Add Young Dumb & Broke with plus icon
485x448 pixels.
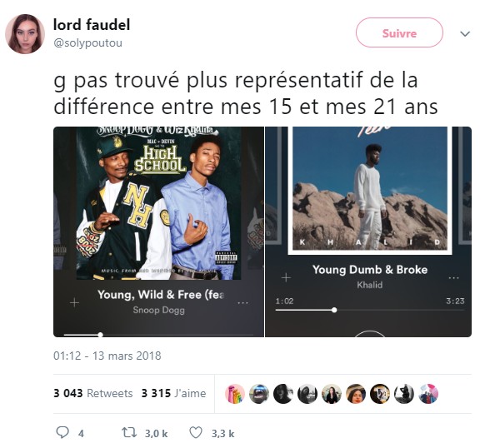tap(286, 277)
